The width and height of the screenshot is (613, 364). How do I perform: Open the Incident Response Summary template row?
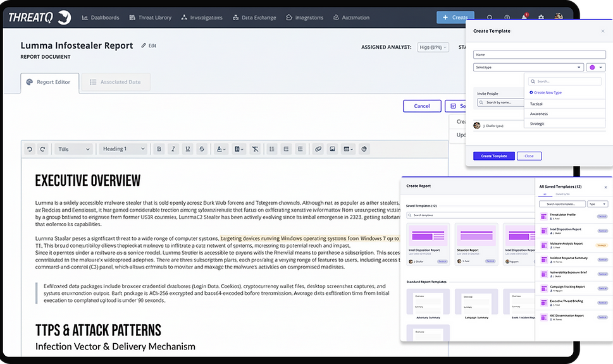coord(574,260)
